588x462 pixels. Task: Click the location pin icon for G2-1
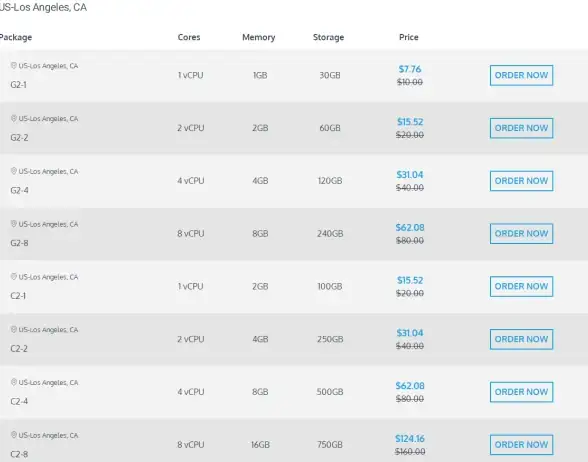point(14,66)
